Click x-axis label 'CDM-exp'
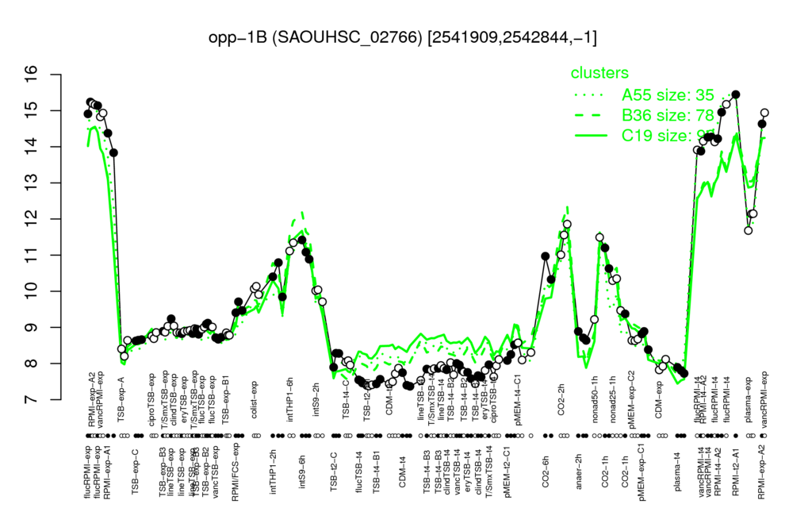Viewport: 812px width, 508px height. tap(659, 400)
